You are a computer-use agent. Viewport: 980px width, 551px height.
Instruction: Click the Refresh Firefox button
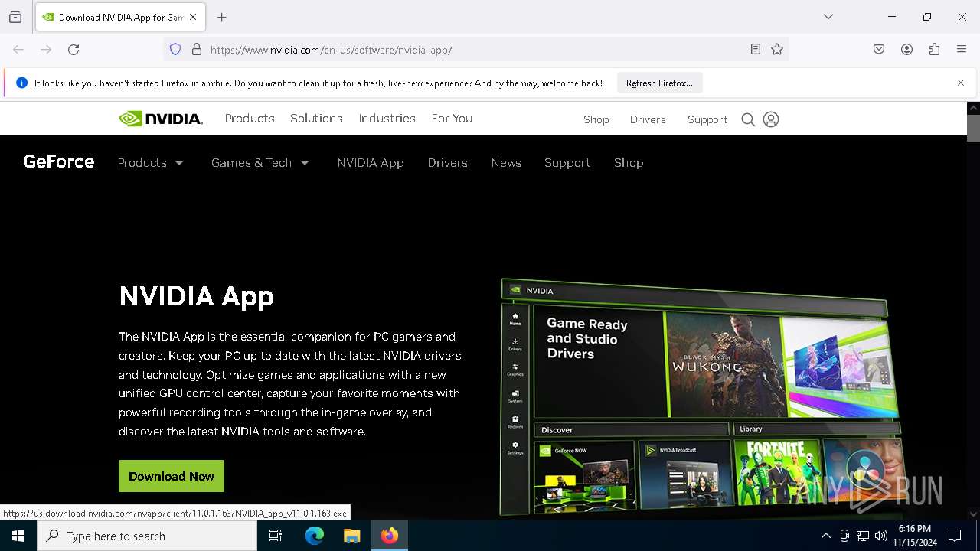coord(659,83)
